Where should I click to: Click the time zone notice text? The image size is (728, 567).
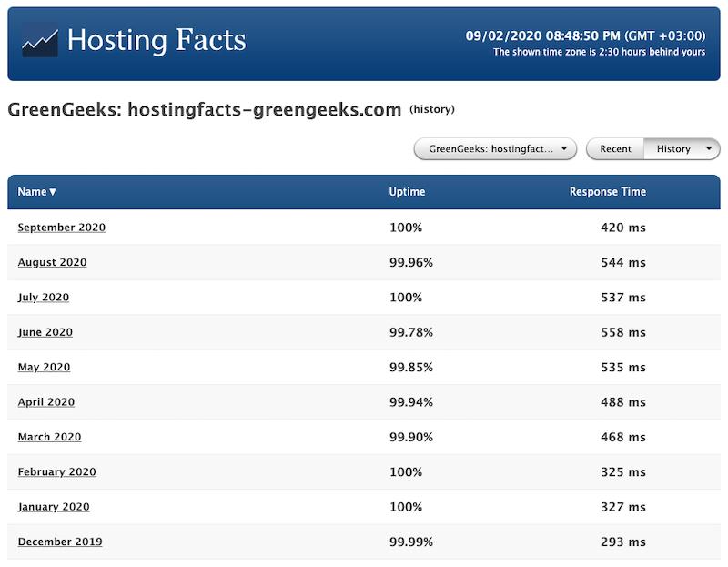pyautogui.click(x=599, y=52)
